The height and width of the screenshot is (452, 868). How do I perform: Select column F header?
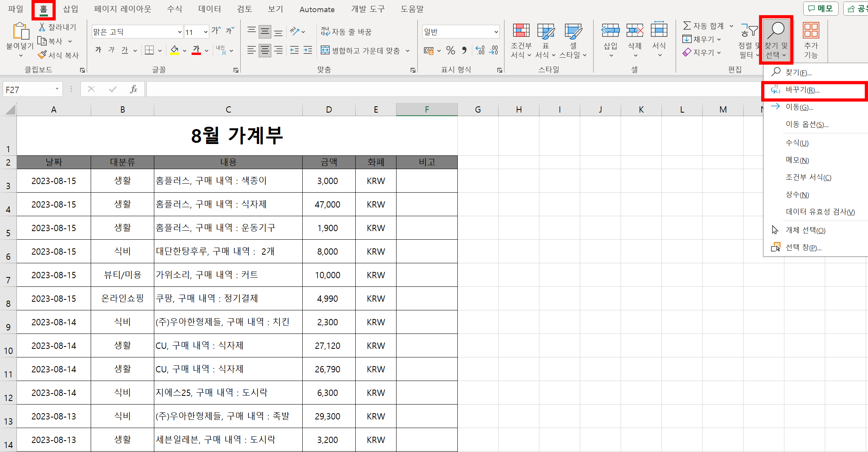(427, 109)
